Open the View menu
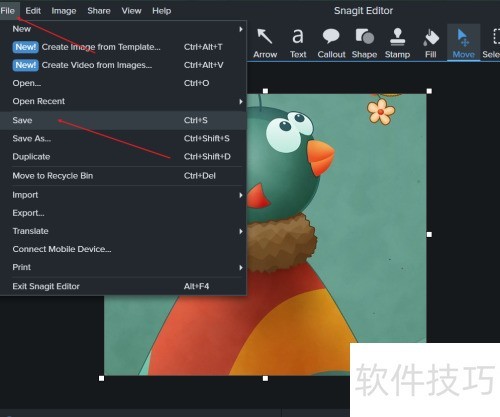Screen dimensions: 500x417 click(x=131, y=11)
